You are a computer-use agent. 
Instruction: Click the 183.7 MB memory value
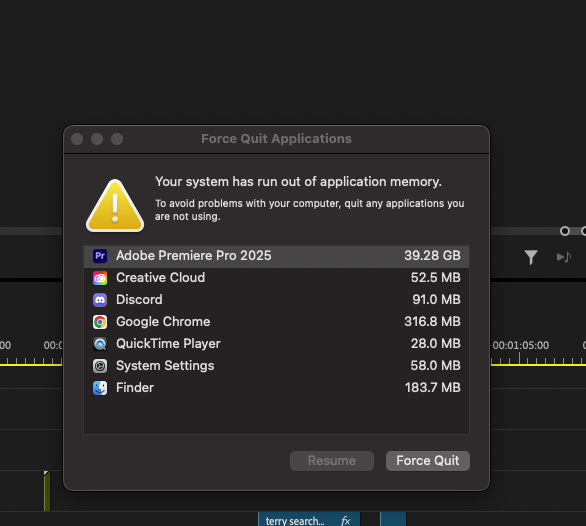point(432,388)
